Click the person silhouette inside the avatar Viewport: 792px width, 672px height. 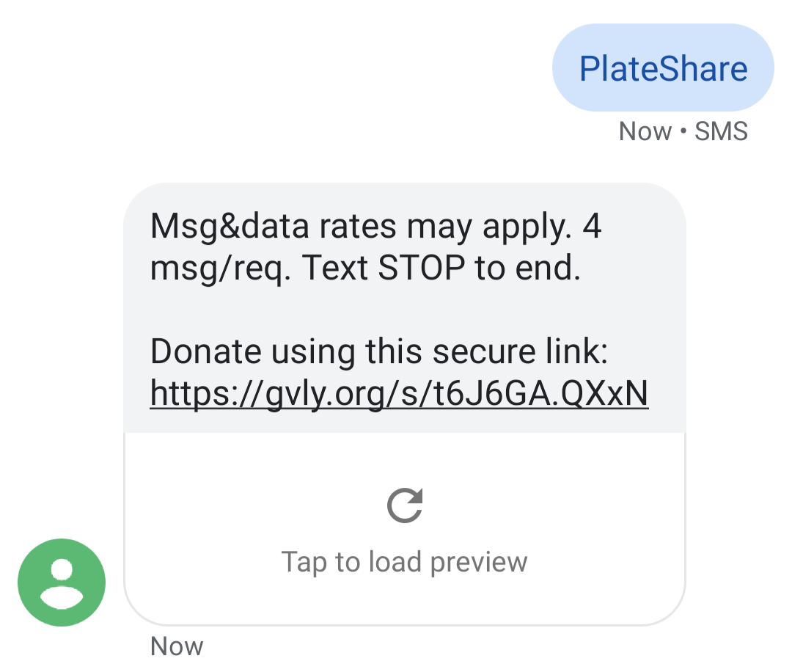pyautogui.click(x=62, y=583)
